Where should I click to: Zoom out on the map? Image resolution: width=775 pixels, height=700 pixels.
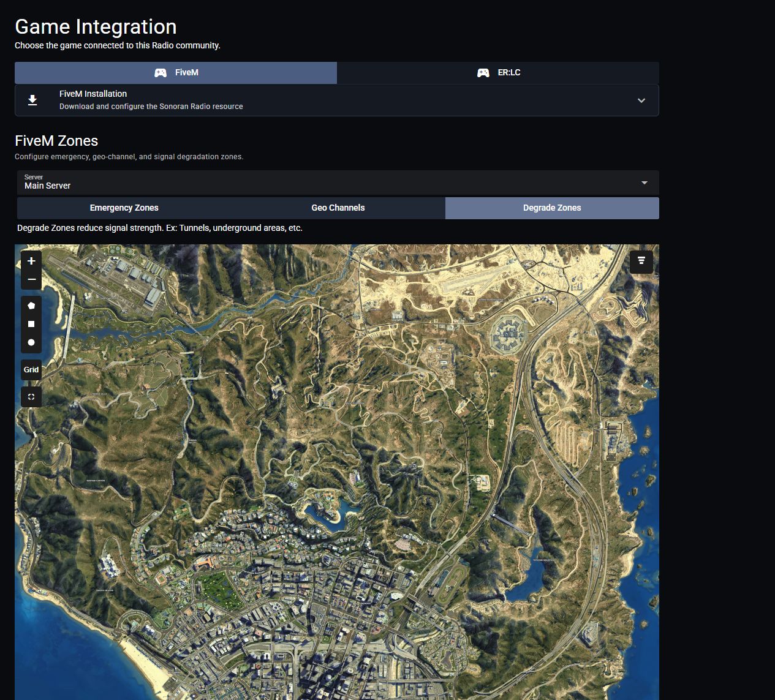31,279
